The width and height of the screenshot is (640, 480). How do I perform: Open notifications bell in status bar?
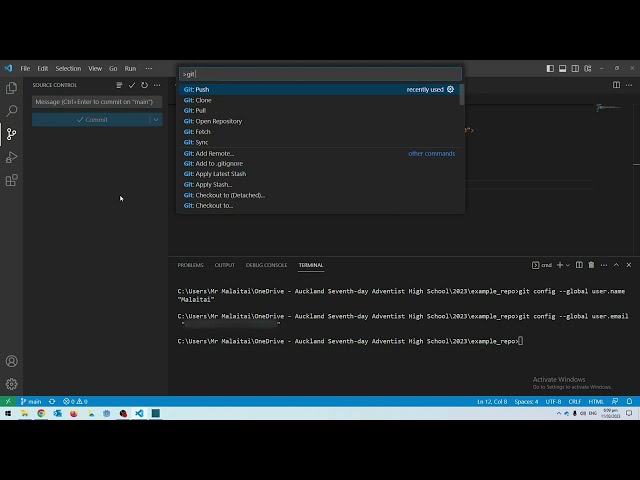(629, 402)
